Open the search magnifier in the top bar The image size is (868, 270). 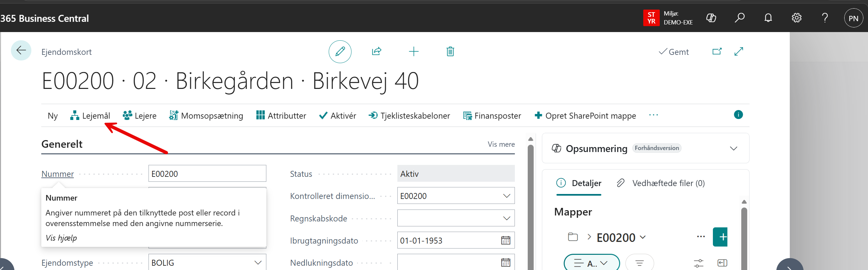click(739, 18)
